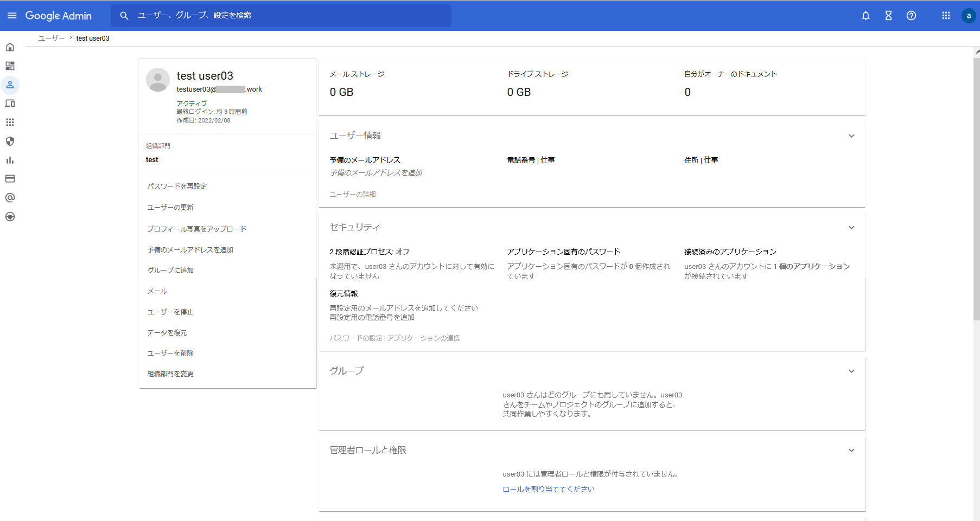Go to Home in the sidebar
The image size is (980, 521).
point(10,47)
